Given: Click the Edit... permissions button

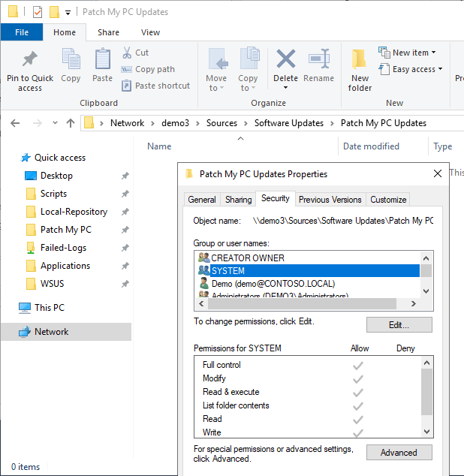Looking at the screenshot, I should (399, 325).
